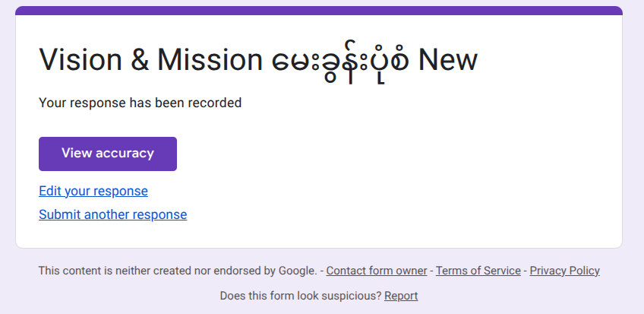Report this form as suspicious
The image size is (644, 314).
(x=401, y=296)
